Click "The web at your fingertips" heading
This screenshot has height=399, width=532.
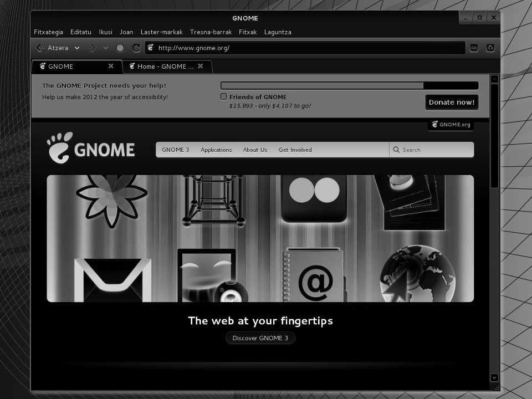260,321
